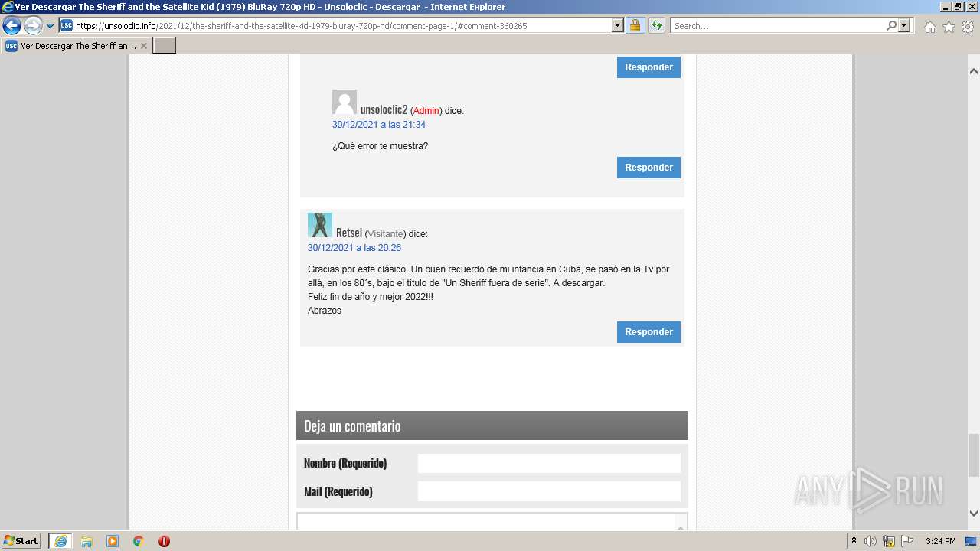Open the Windows Start menu
Screen dimensions: 980x551
21,541
